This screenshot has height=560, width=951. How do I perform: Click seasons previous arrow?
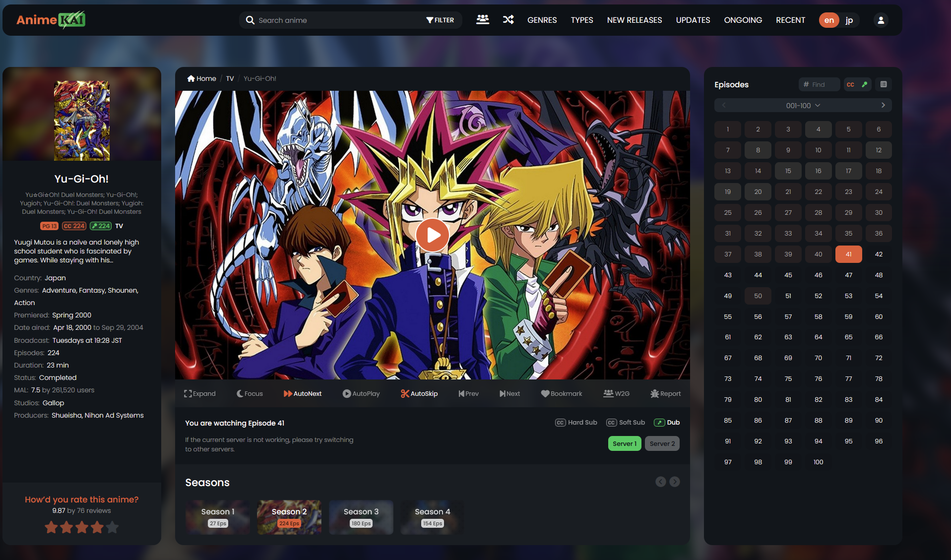[x=660, y=482]
